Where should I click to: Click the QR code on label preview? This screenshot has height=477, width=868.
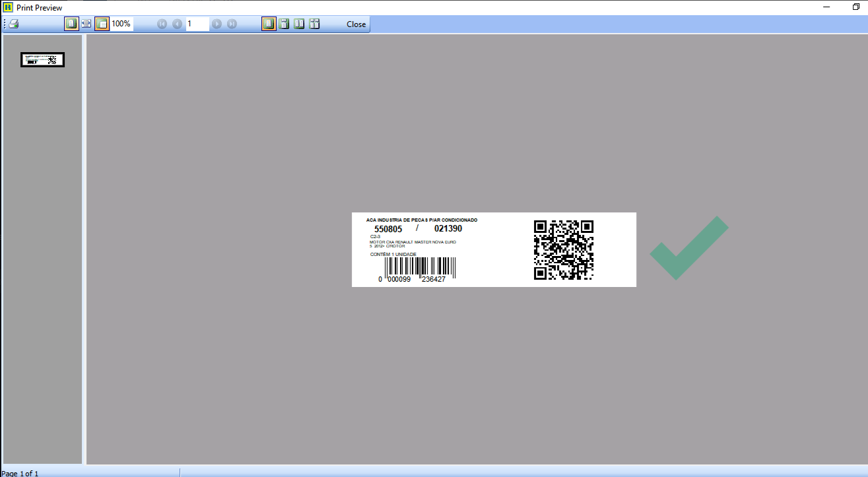coord(564,250)
